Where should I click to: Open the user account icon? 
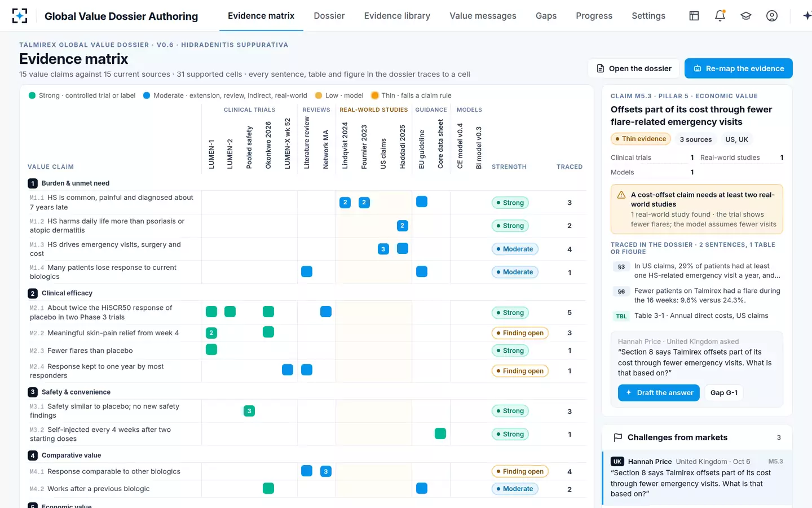click(772, 16)
